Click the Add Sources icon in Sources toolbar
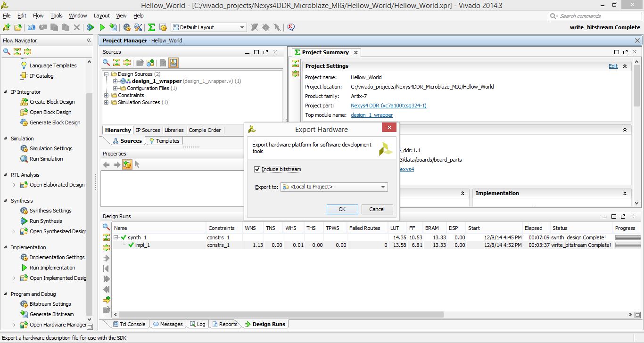This screenshot has height=343, width=644. (150, 63)
